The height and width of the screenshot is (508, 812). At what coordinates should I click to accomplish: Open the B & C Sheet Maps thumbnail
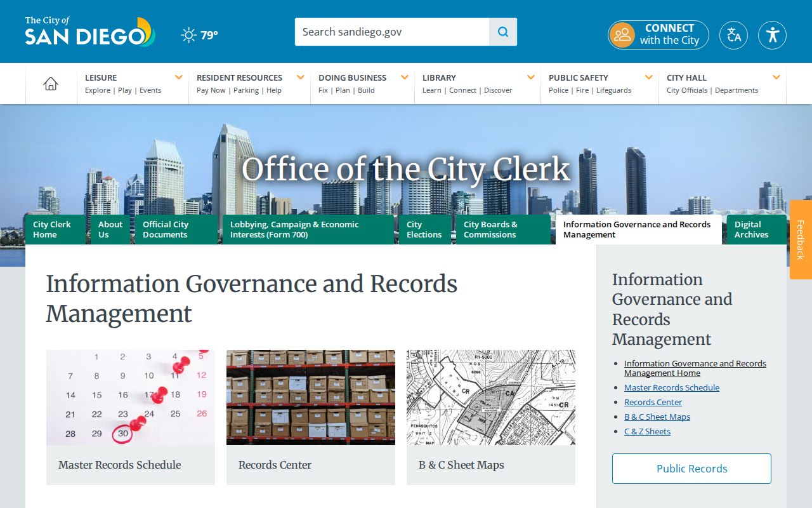491,398
